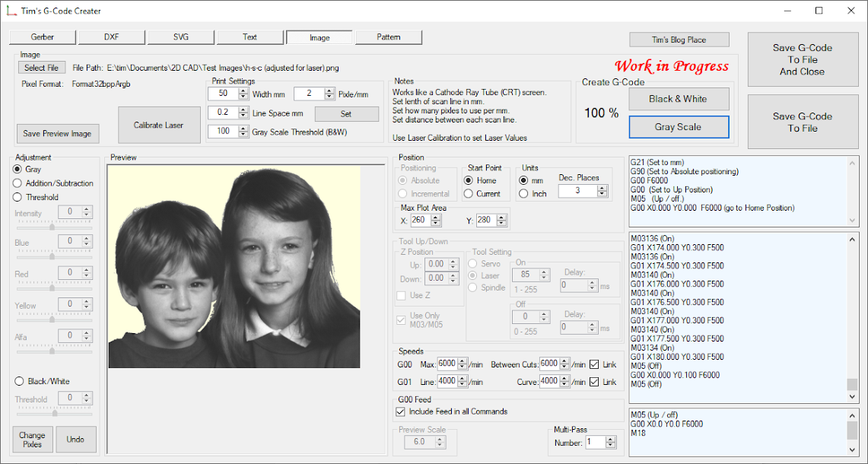Click the children photo preview image
The width and height of the screenshot is (868, 464).
(x=234, y=267)
